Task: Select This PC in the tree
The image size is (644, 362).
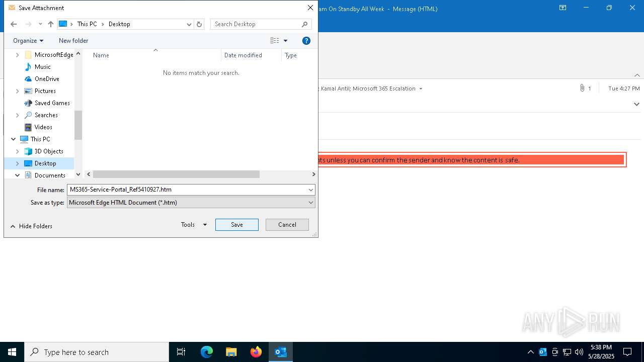Action: [x=40, y=139]
